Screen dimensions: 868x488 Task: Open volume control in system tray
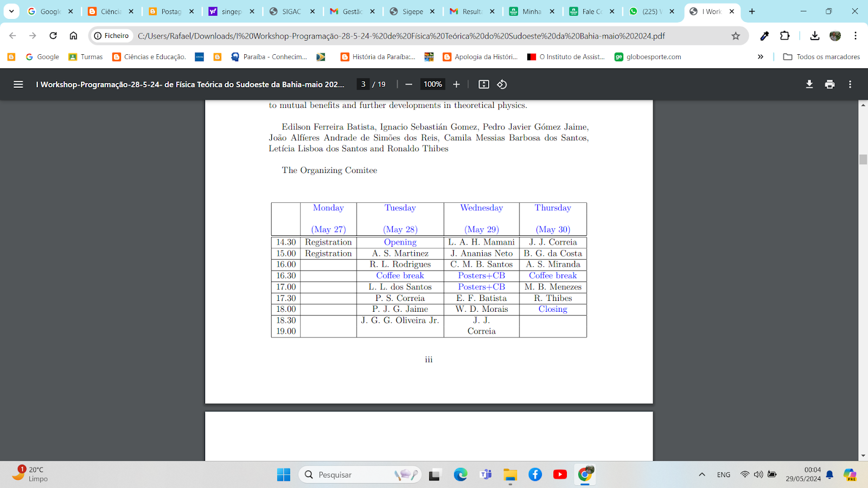tap(758, 474)
